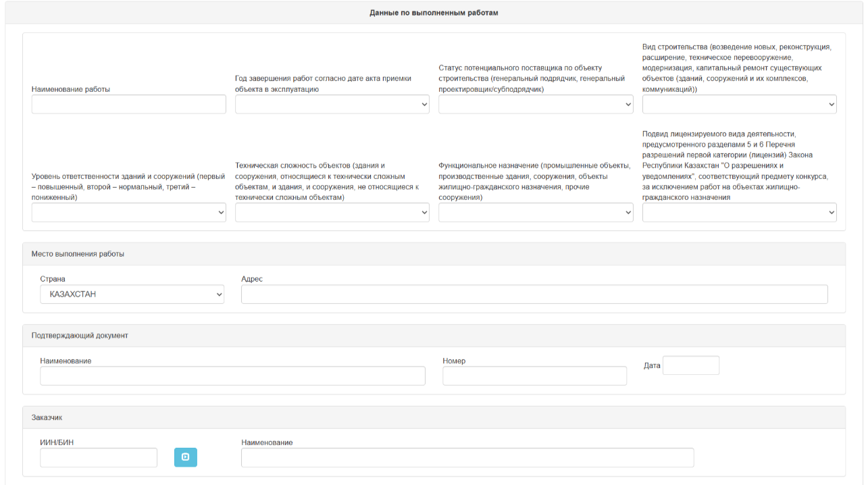Click the Заказчик section header
Viewport: 868px width, 485px height.
(x=47, y=417)
